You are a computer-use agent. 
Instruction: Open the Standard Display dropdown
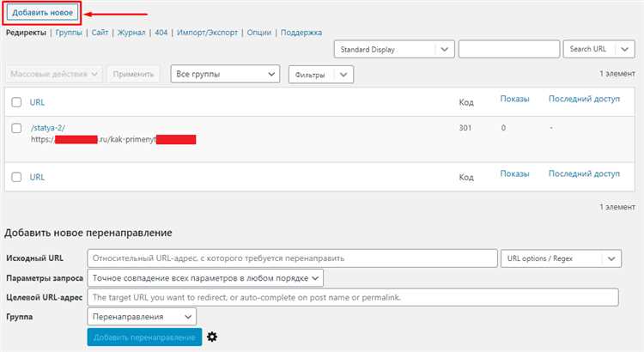point(394,49)
